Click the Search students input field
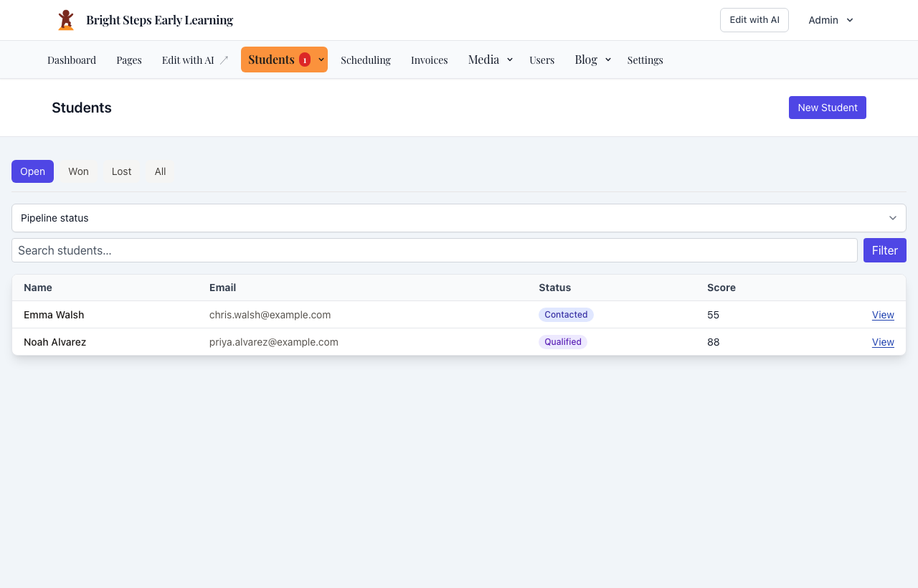The height and width of the screenshot is (588, 918). coord(435,250)
